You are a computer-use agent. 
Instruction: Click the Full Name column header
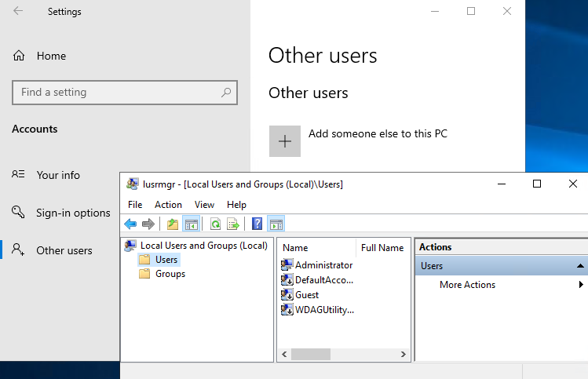click(x=382, y=248)
